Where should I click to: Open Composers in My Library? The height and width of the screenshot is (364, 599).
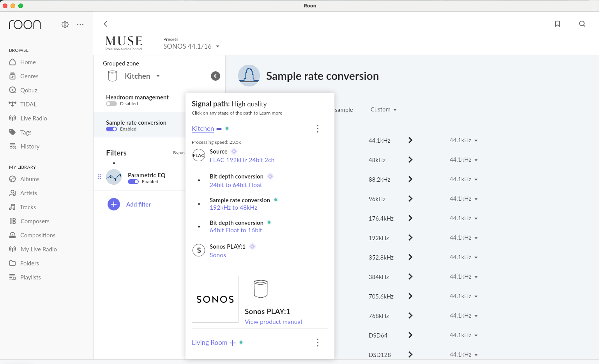coord(29,221)
